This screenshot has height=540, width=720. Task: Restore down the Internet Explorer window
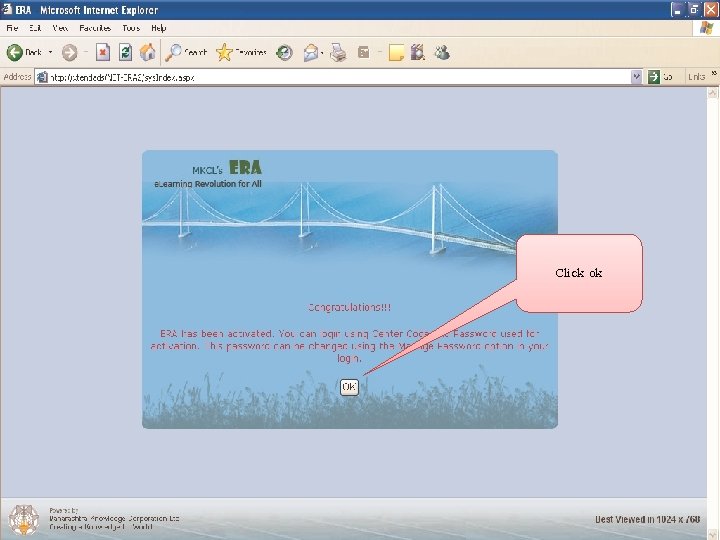(x=694, y=10)
